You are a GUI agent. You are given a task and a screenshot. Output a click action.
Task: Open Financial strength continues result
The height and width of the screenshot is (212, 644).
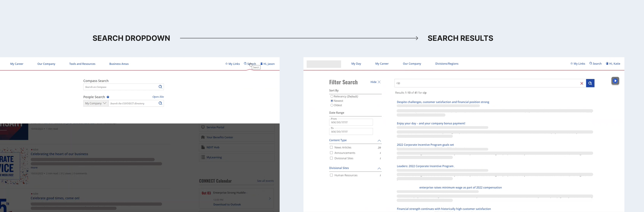[x=444, y=209]
